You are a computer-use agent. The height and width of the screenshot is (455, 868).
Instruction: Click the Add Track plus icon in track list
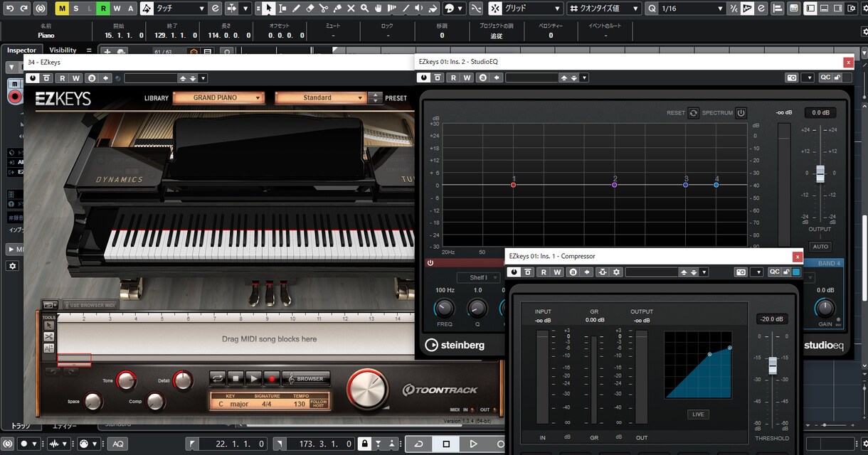(107, 52)
